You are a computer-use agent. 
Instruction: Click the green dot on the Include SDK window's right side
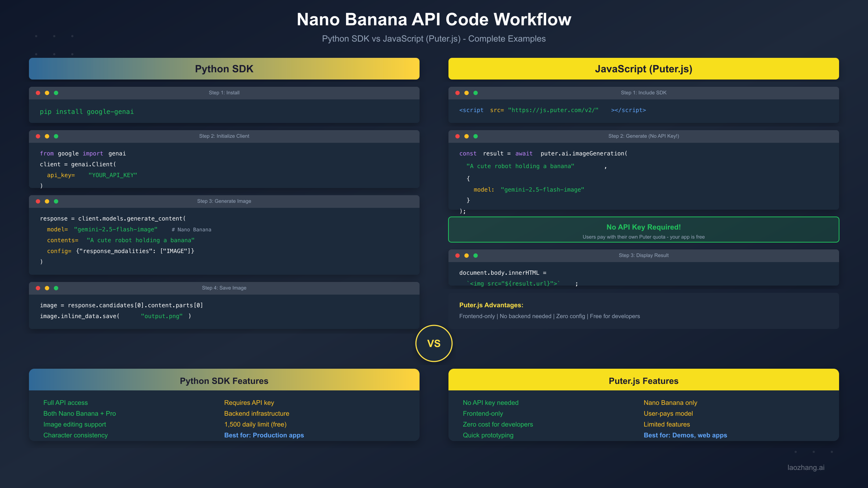pyautogui.click(x=476, y=93)
